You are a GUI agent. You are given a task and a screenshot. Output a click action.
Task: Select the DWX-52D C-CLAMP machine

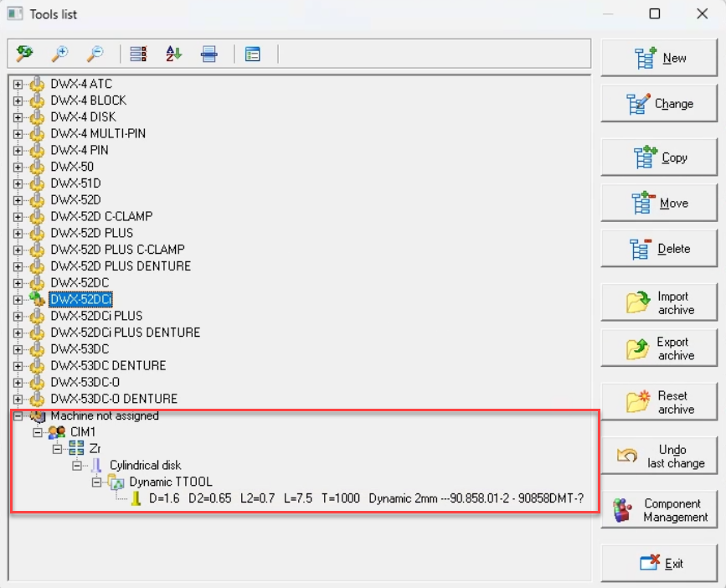101,217
